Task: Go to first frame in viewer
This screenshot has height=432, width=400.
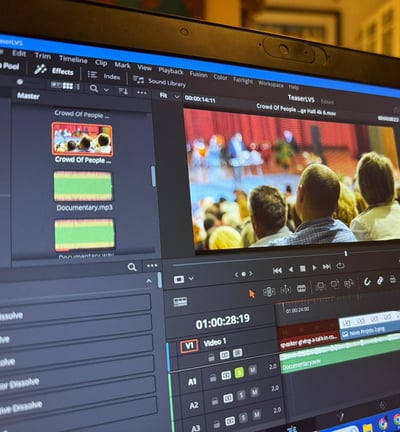Action: pyautogui.click(x=277, y=271)
